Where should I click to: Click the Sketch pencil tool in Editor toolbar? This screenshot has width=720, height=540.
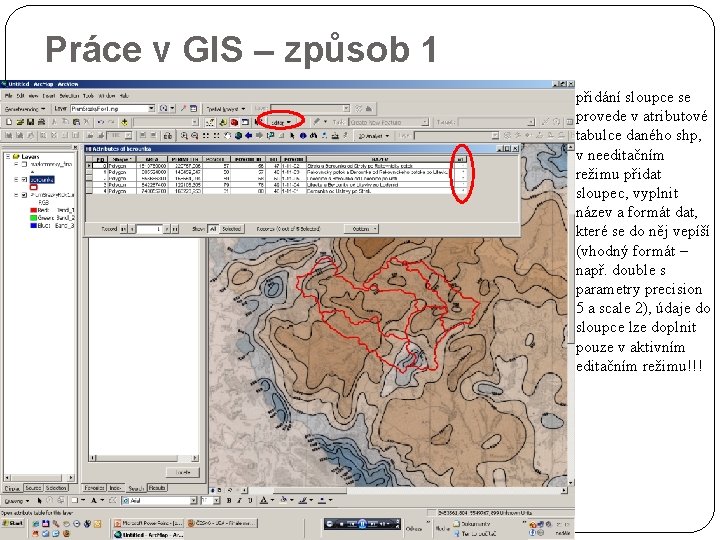point(316,122)
